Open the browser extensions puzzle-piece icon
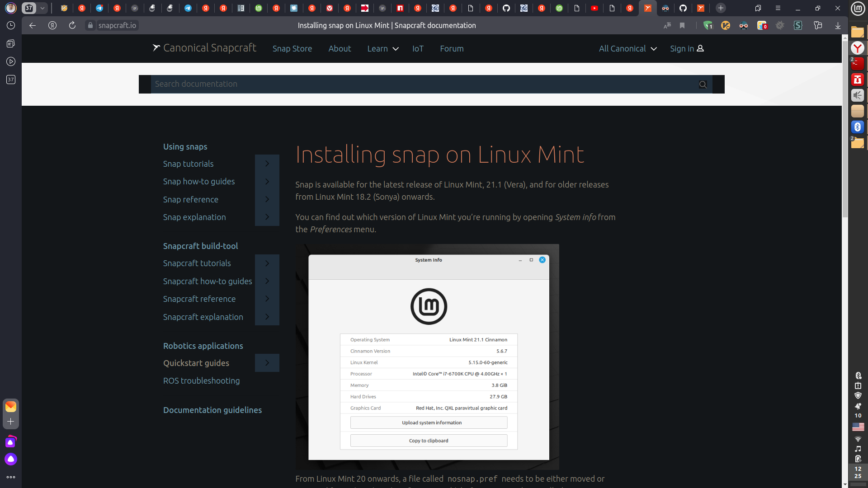Screen dimensions: 868x488 click(x=763, y=26)
